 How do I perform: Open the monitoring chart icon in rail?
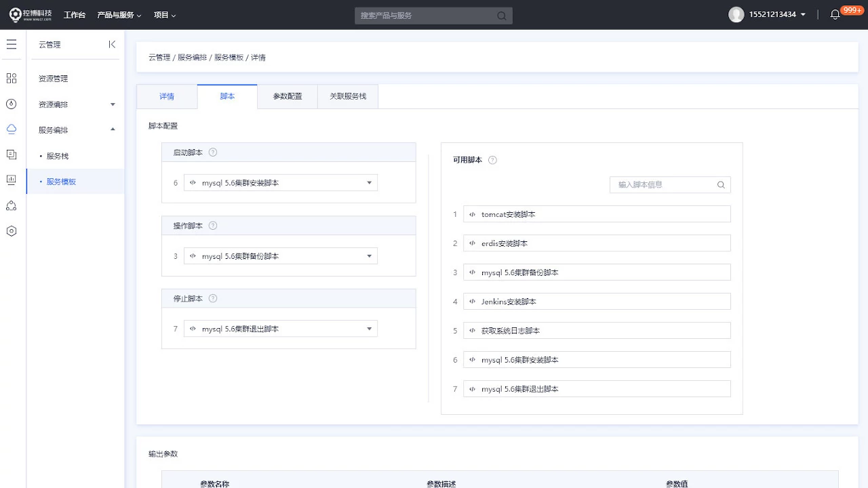12,180
